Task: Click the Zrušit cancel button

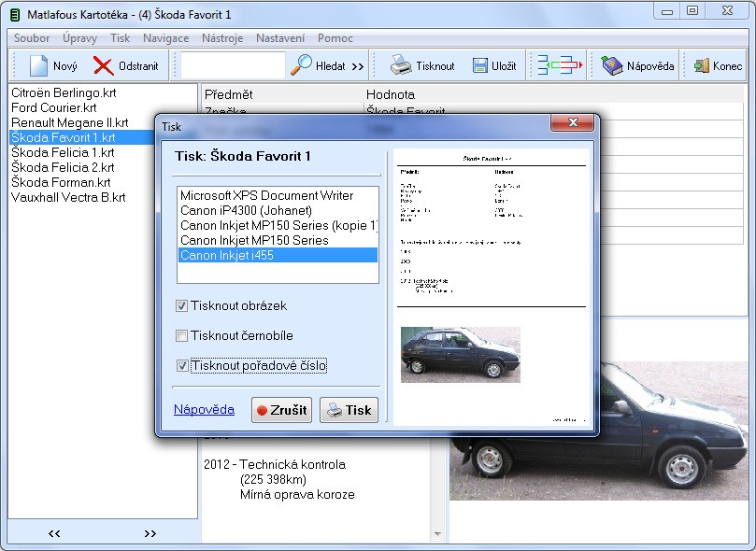Action: [281, 410]
